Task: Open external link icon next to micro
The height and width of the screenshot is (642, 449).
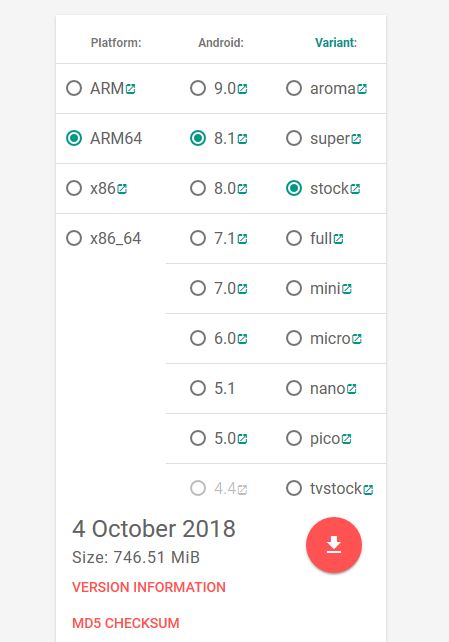Action: click(x=357, y=339)
